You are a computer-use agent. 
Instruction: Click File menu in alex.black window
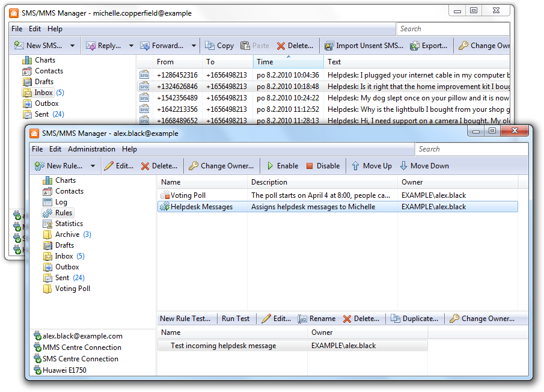coord(37,149)
